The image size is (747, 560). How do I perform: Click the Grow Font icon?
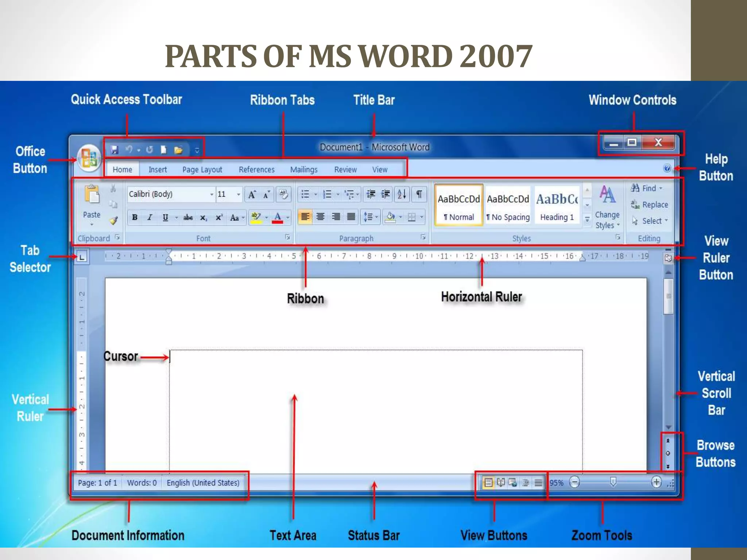pos(252,194)
